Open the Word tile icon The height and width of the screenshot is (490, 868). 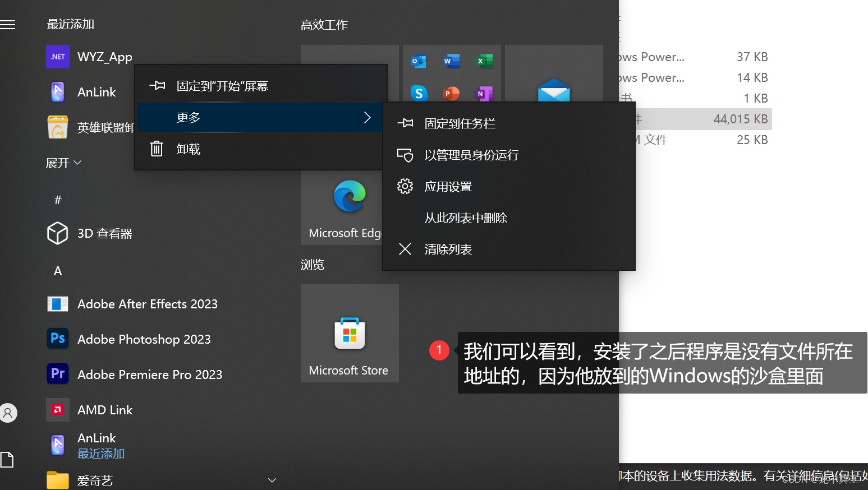[x=451, y=61]
